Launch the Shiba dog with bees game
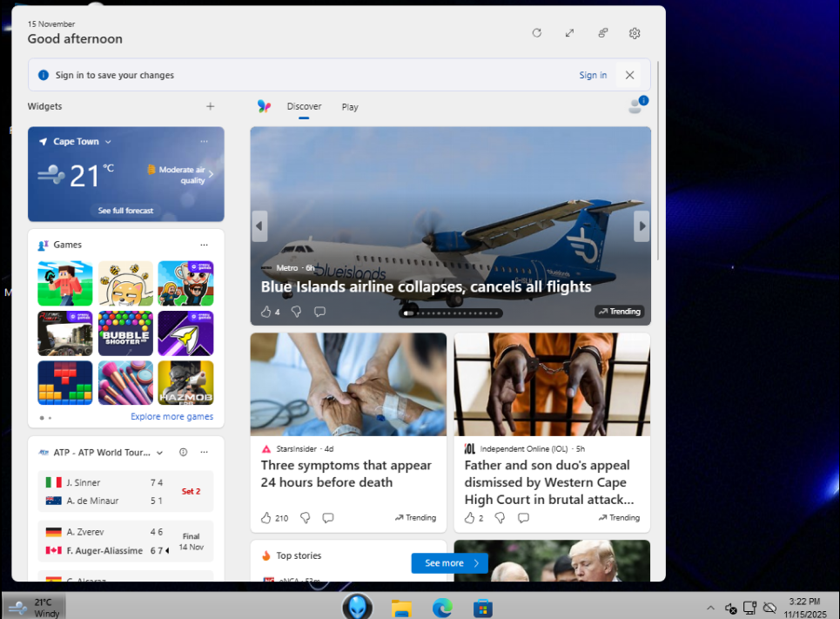 [125, 283]
